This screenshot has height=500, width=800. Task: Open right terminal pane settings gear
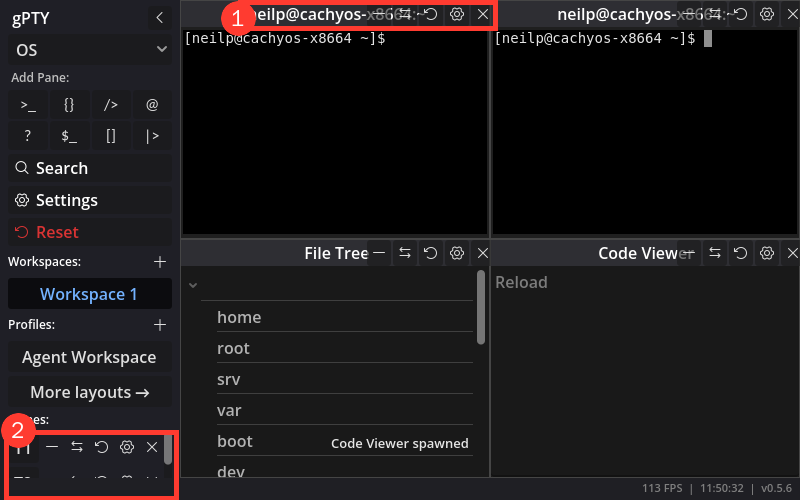coord(767,14)
